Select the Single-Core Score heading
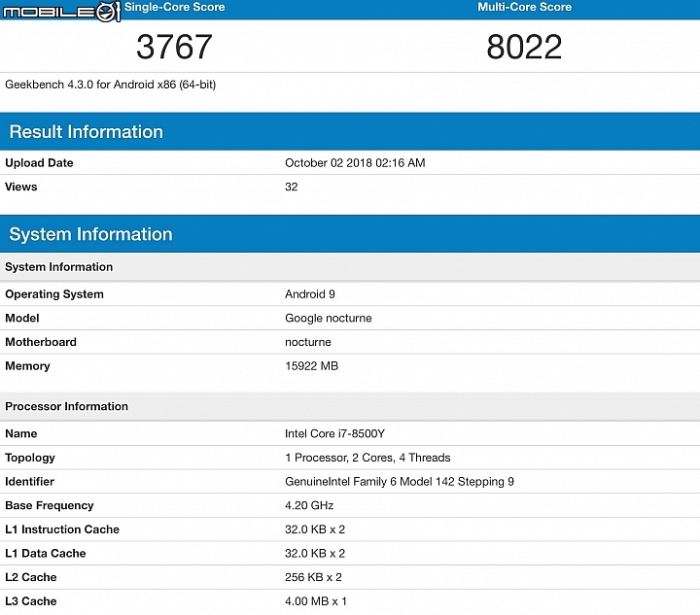This screenshot has height=615, width=700. [x=175, y=7]
